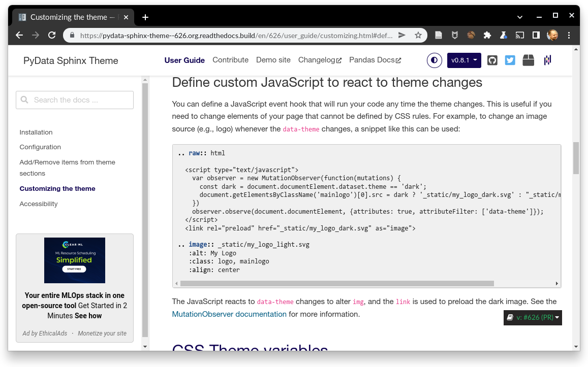Viewport: 588px width, 367px height.
Task: Go to Accessibility in the sidebar
Action: pos(39,204)
